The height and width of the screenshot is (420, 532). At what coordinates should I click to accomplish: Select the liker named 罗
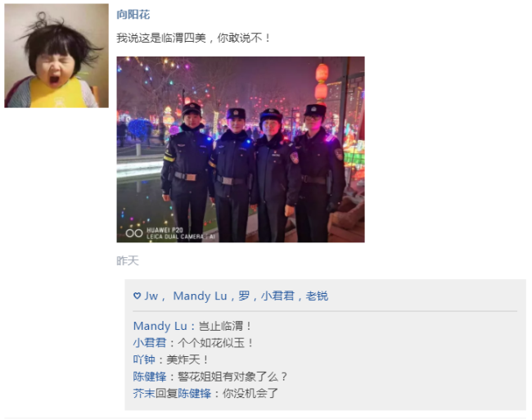(244, 296)
